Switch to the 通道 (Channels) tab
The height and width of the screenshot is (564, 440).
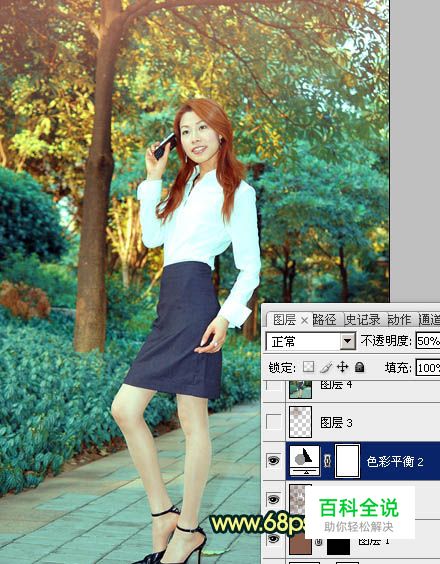coord(429,319)
